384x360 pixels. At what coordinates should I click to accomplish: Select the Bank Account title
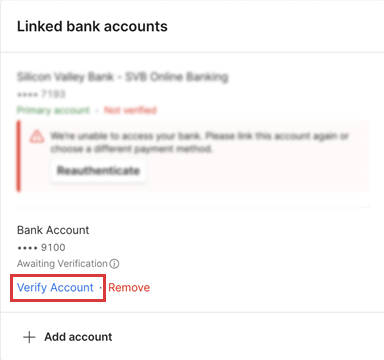53,230
